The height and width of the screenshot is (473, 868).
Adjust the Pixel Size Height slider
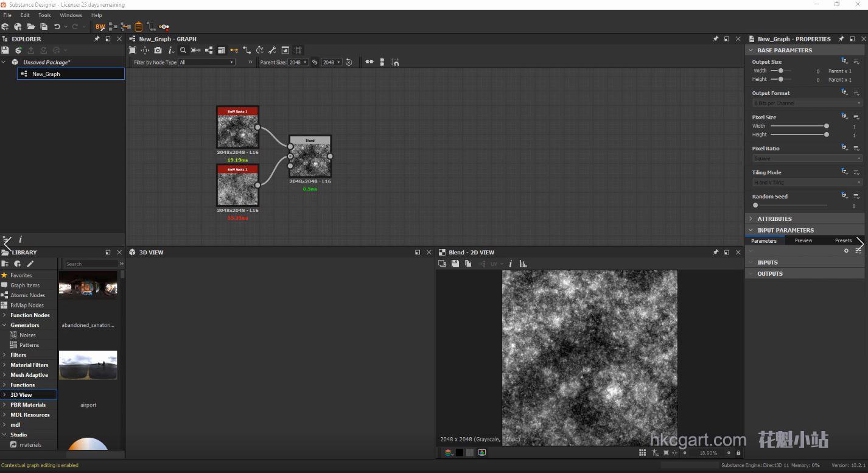(799, 135)
